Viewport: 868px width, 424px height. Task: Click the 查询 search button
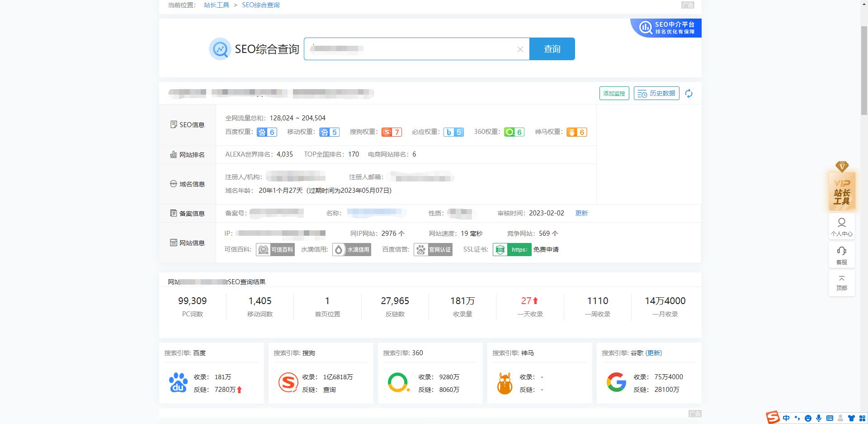552,49
